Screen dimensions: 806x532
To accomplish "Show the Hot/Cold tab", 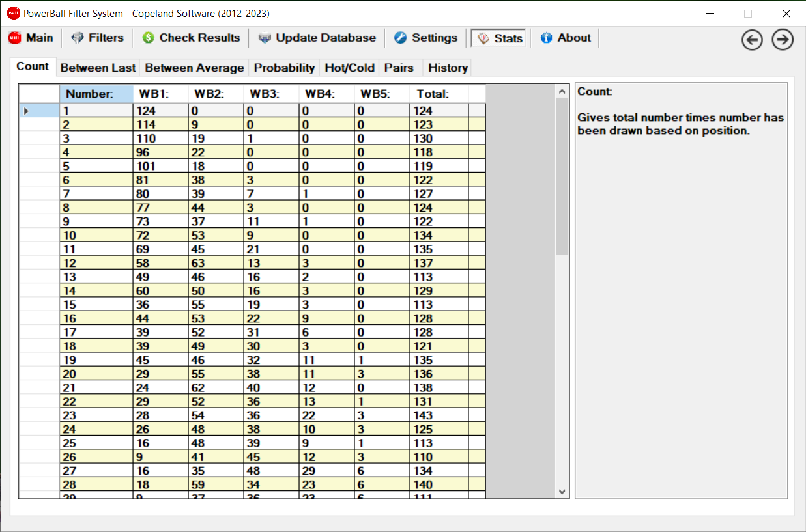I will (349, 68).
